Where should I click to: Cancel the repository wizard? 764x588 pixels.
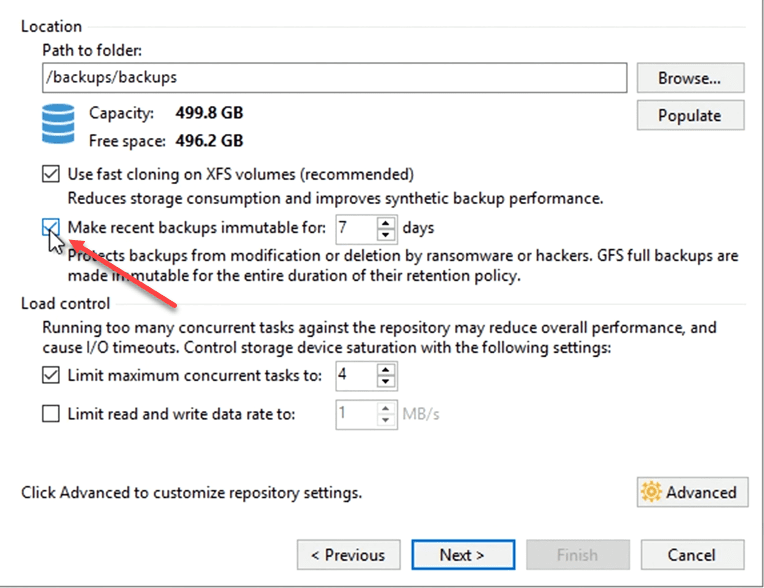point(692,555)
